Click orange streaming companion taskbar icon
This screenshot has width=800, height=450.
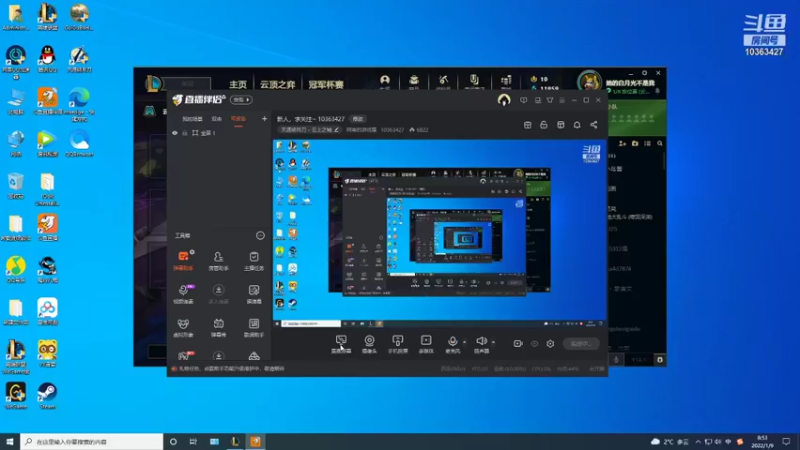[256, 441]
